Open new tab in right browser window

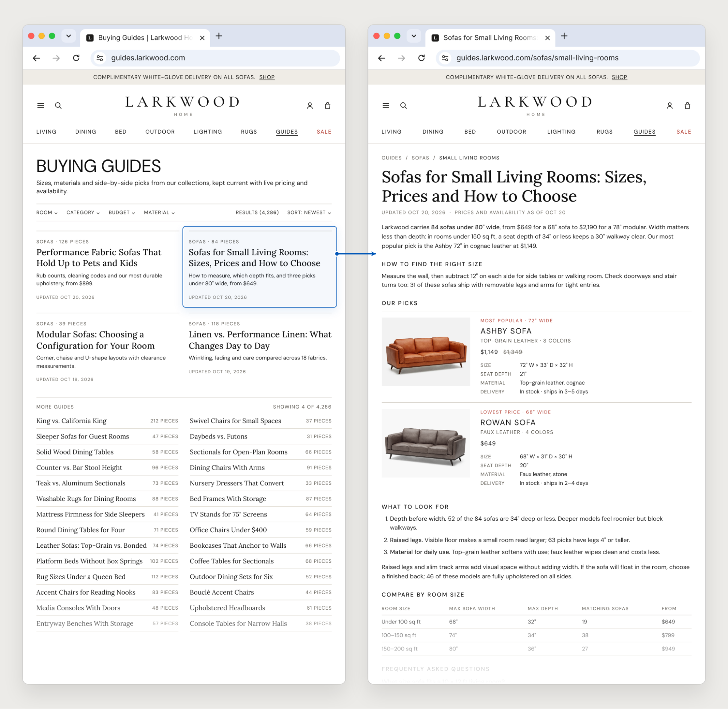(564, 36)
